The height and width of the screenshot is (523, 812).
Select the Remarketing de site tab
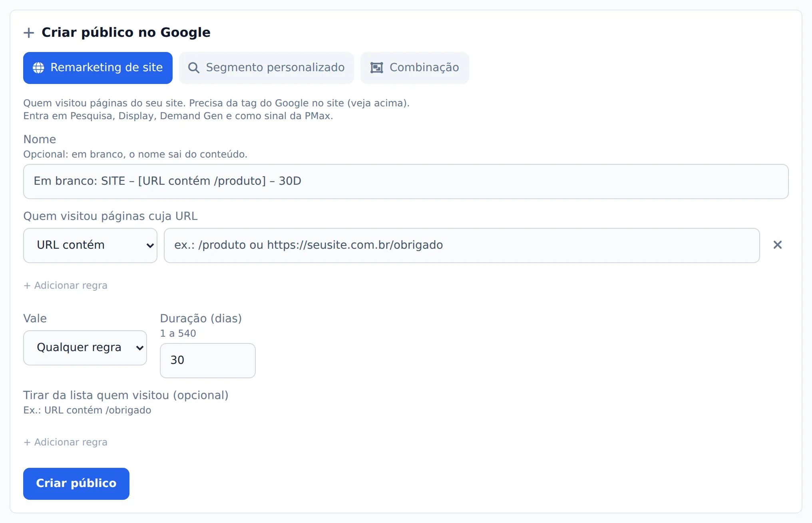click(x=98, y=68)
